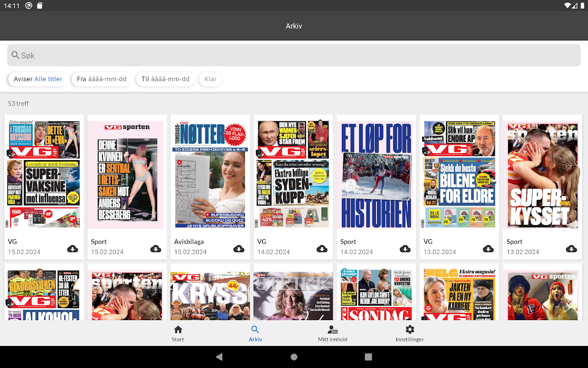Download the VG 15.02.2024 issue
This screenshot has width=588, height=368.
[x=73, y=249]
